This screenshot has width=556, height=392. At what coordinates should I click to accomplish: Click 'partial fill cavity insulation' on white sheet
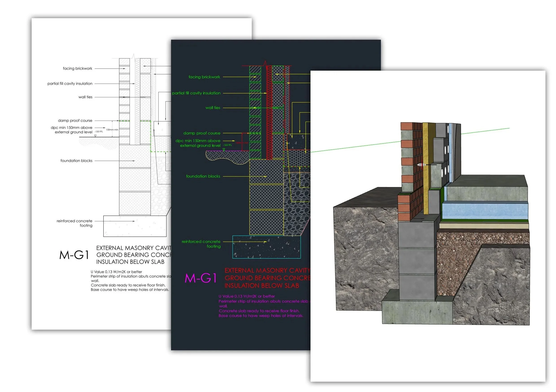(70, 84)
